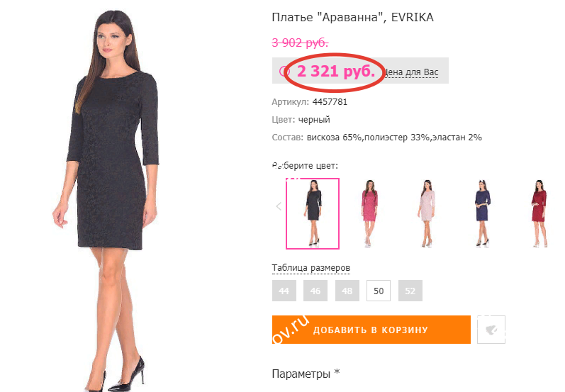Viewport: 565px width, 392px height.
Task: Select the navy blue dress color thumbnail
Action: tap(483, 213)
